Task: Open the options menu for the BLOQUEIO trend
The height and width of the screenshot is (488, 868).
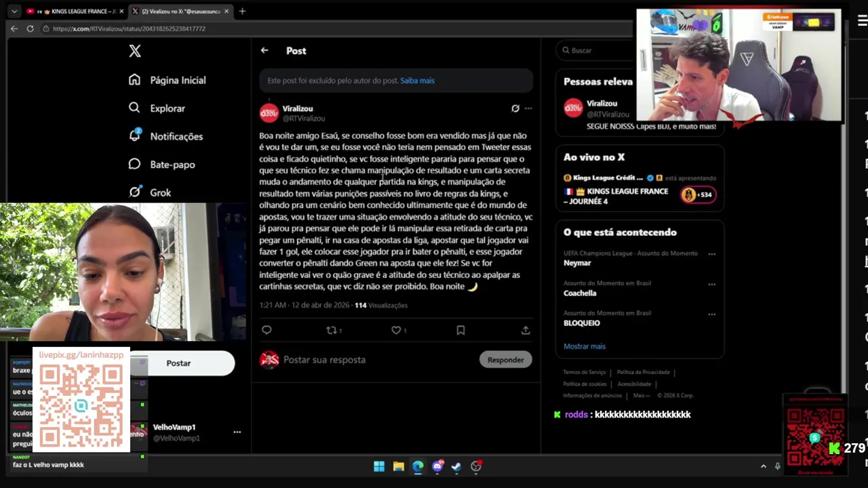Action: [x=711, y=314]
